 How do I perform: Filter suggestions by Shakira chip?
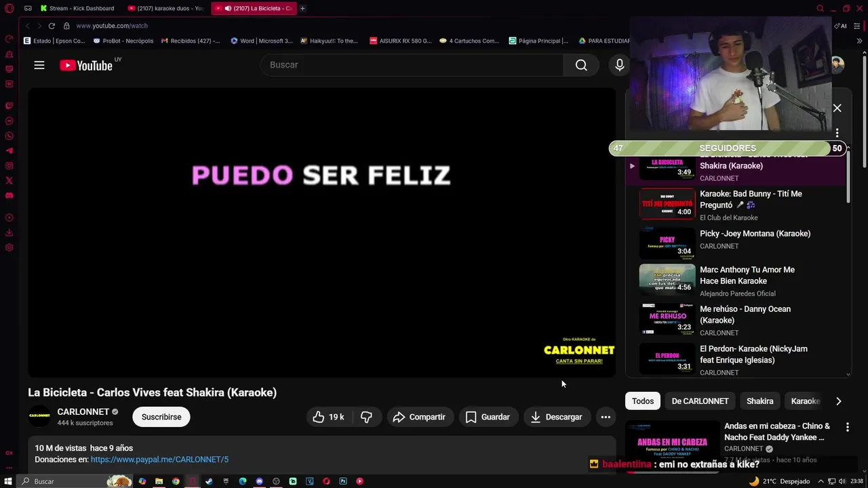pyautogui.click(x=759, y=401)
